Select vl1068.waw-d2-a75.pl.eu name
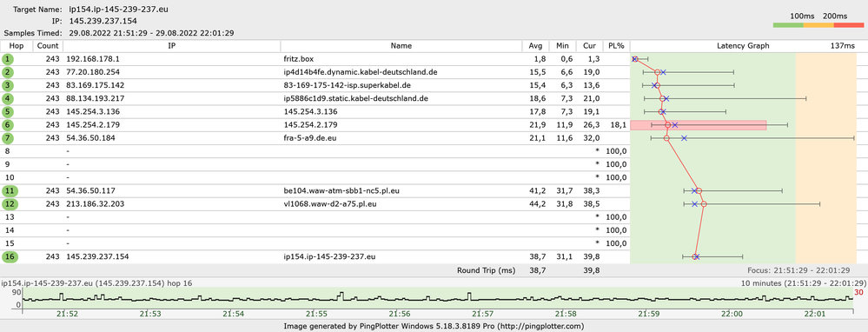The width and height of the screenshot is (868, 332). click(x=331, y=204)
